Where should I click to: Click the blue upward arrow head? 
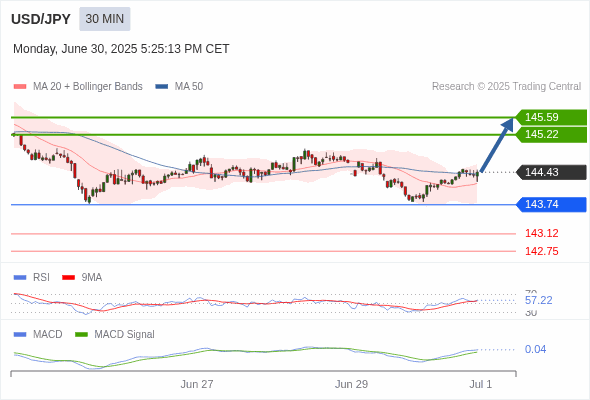[508, 125]
